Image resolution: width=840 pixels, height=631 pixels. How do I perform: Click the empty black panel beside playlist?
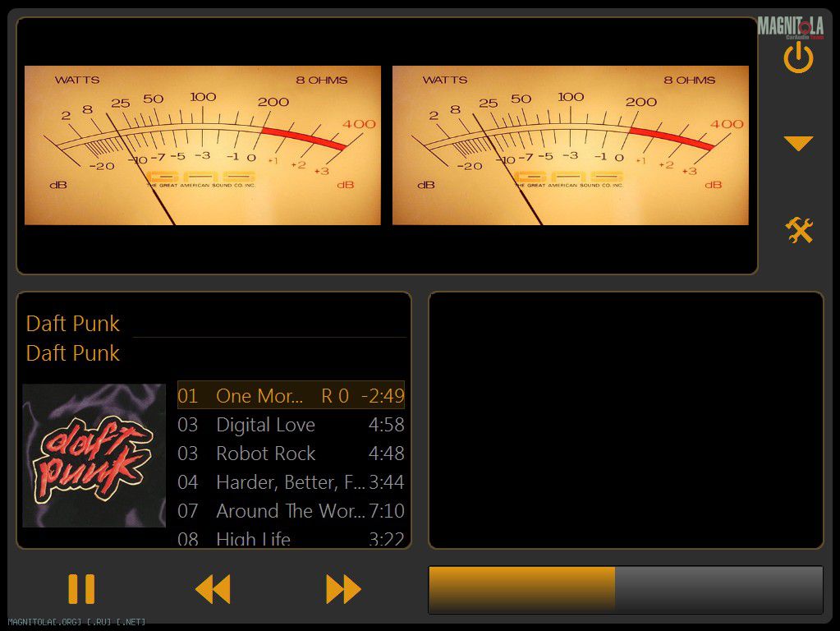[626, 421]
